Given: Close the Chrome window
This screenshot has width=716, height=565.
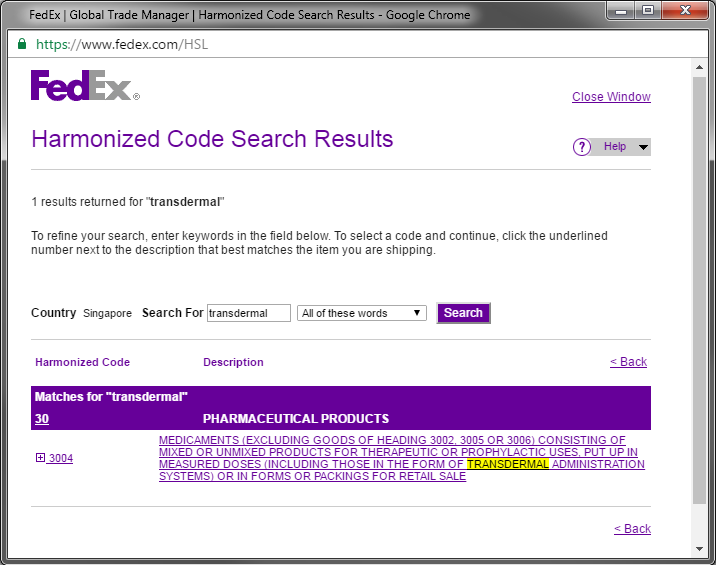Looking at the screenshot, I should [x=685, y=11].
